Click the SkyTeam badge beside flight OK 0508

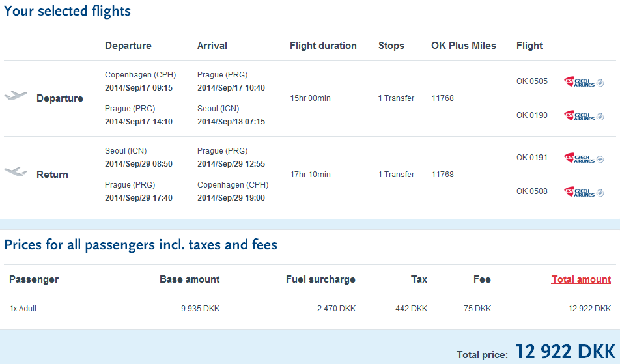click(600, 193)
